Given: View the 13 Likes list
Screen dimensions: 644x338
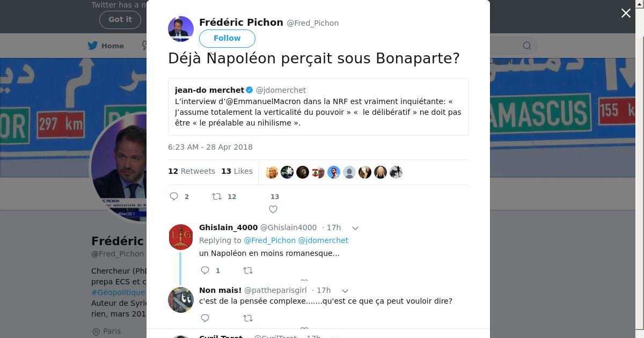Looking at the screenshot, I should tap(237, 171).
